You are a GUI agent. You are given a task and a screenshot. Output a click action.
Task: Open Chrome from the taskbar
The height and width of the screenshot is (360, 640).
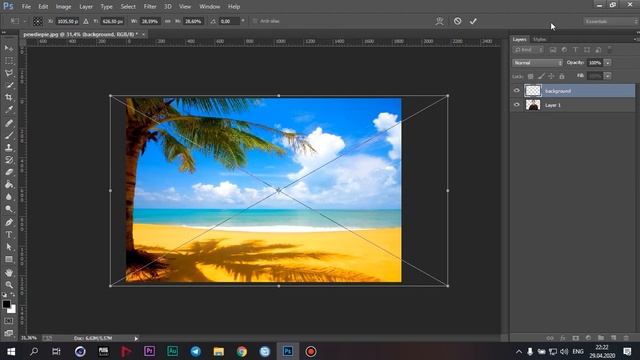point(242,351)
